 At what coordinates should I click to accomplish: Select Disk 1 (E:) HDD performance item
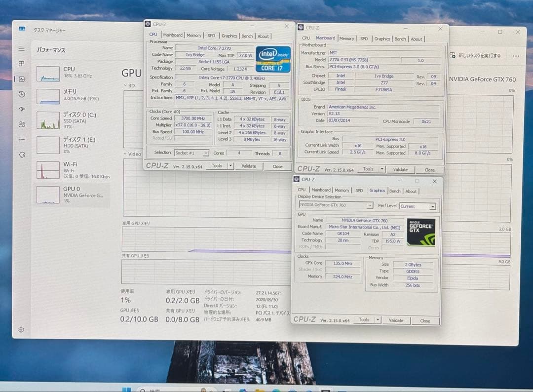73,145
